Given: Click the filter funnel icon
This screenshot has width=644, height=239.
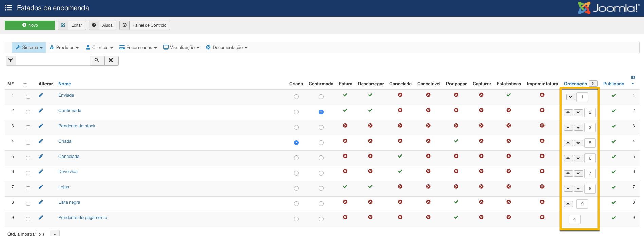Looking at the screenshot, I should click(11, 60).
